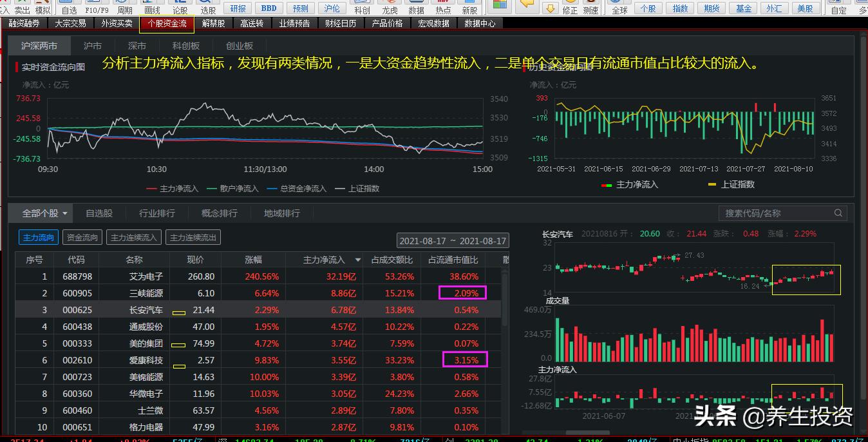The width and height of the screenshot is (868, 442).
Task: Select the 主力连续流出 filter
Action: [193, 238]
